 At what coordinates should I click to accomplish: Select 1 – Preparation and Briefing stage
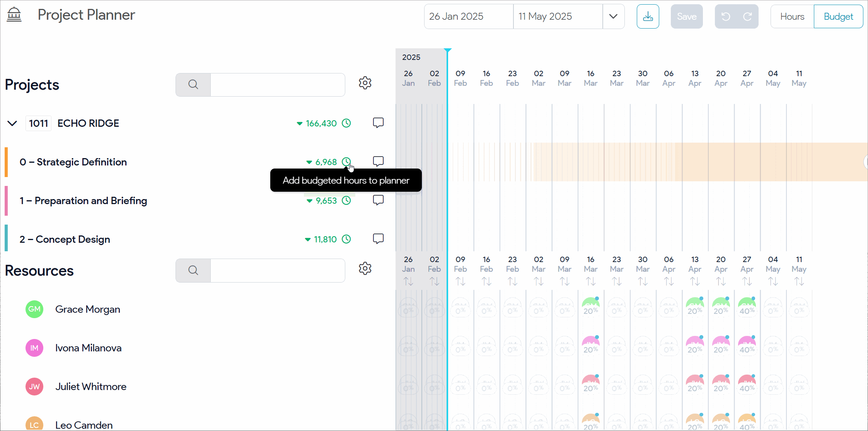pyautogui.click(x=83, y=201)
